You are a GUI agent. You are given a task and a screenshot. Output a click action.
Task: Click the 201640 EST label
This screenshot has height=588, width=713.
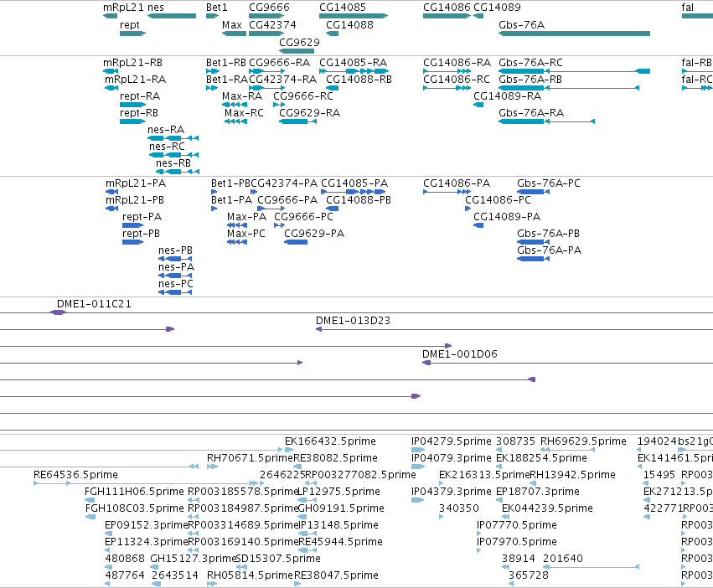click(563, 559)
